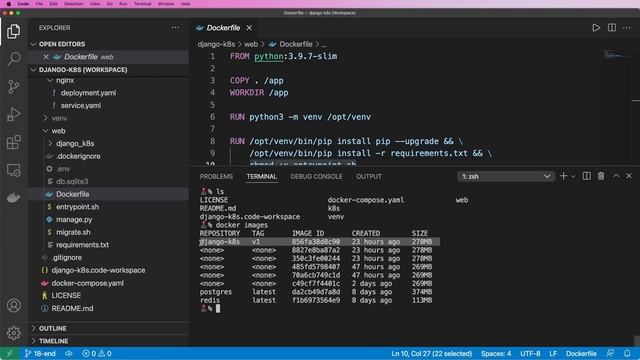Change end-of-line sequence LF
Viewport: 640px width, 360px height.
coord(553,353)
